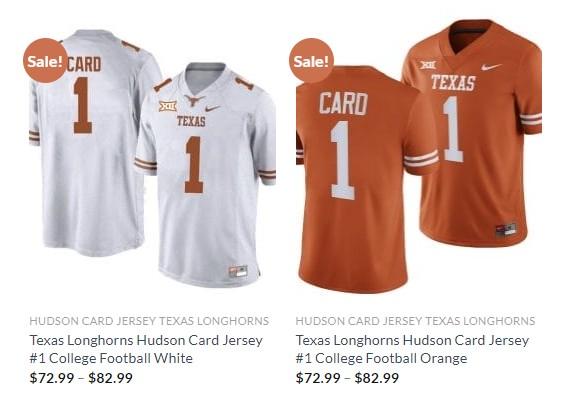Click the Big 12 logo on the white jersey
The width and height of the screenshot is (561, 403).
click(x=168, y=106)
